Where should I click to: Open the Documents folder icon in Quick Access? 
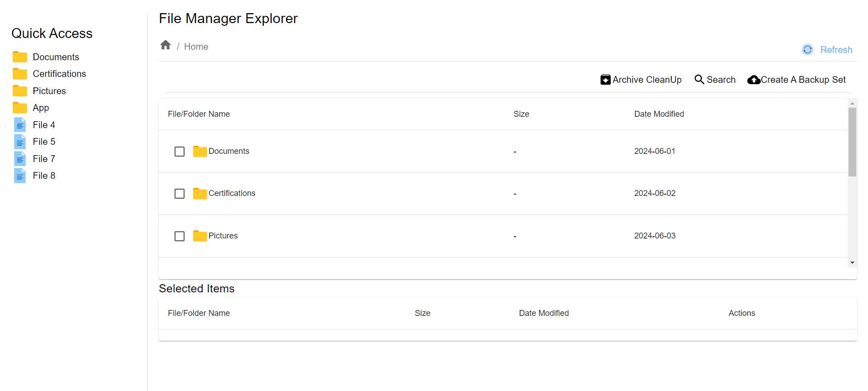20,57
